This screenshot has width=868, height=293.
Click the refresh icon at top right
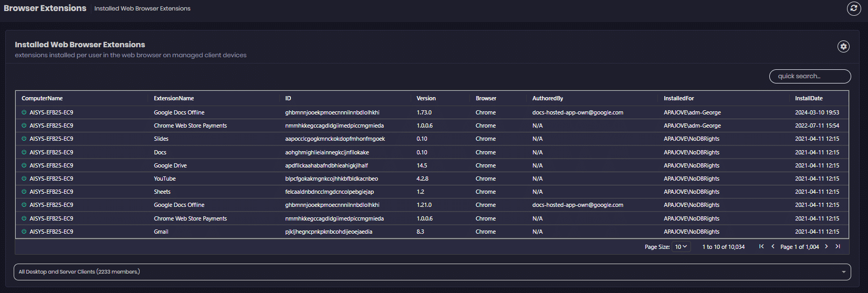(x=854, y=8)
